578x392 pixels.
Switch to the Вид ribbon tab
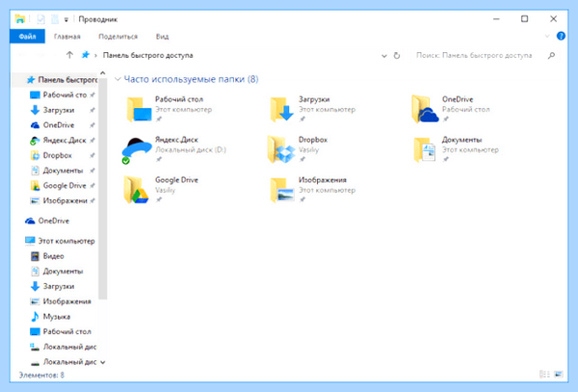click(162, 37)
